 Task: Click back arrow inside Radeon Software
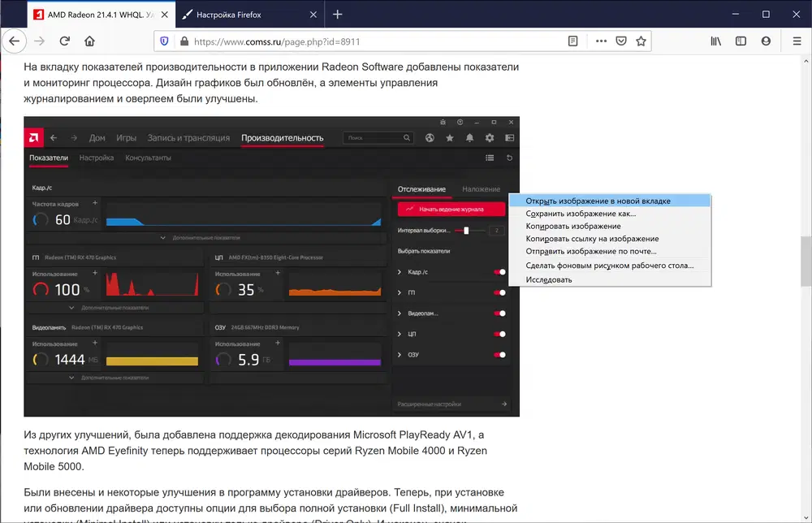(x=54, y=138)
